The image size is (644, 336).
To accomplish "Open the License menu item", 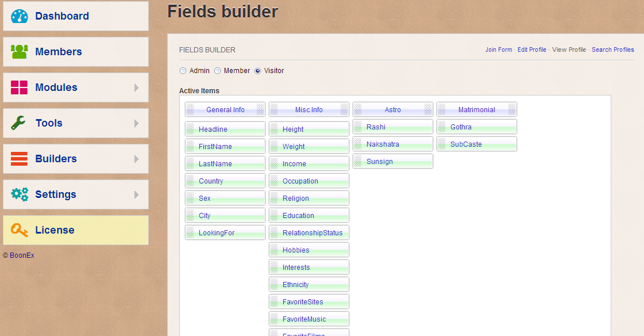I will (76, 230).
